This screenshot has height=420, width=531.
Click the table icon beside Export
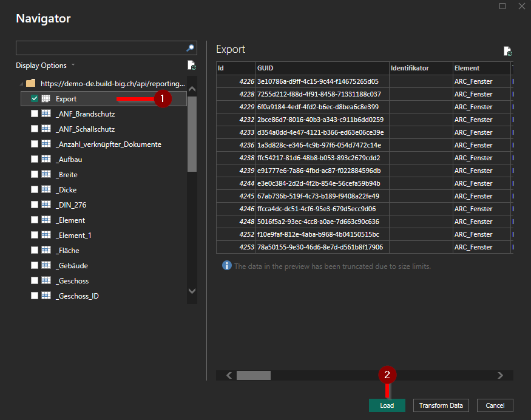click(46, 98)
